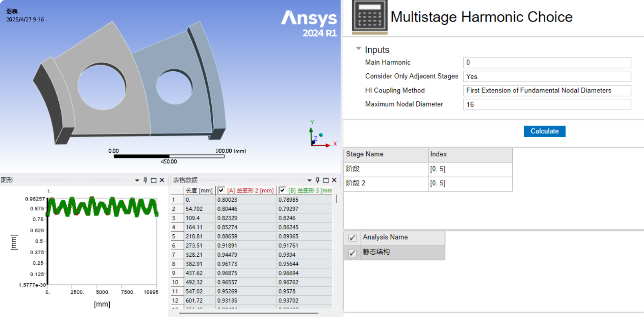Click the cyan isometric ball on the triad

[x=321, y=135]
